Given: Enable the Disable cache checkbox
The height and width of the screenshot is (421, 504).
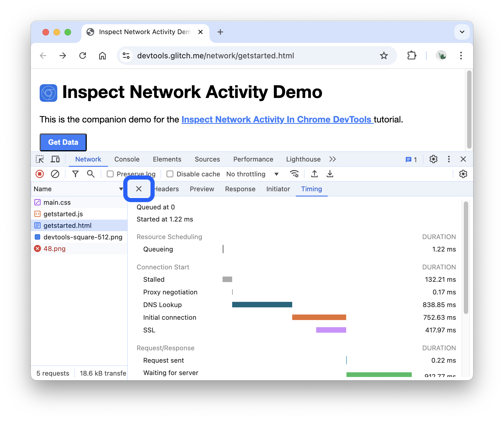Looking at the screenshot, I should [170, 174].
